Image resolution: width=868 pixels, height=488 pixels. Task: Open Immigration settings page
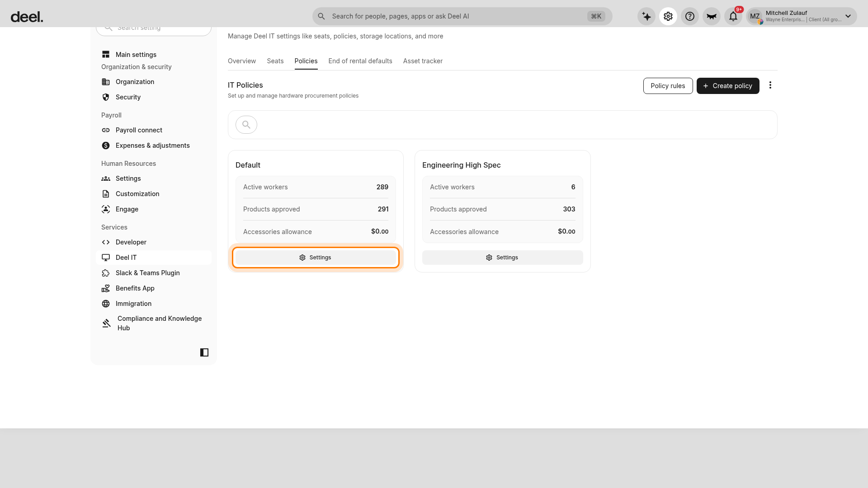(154, 304)
